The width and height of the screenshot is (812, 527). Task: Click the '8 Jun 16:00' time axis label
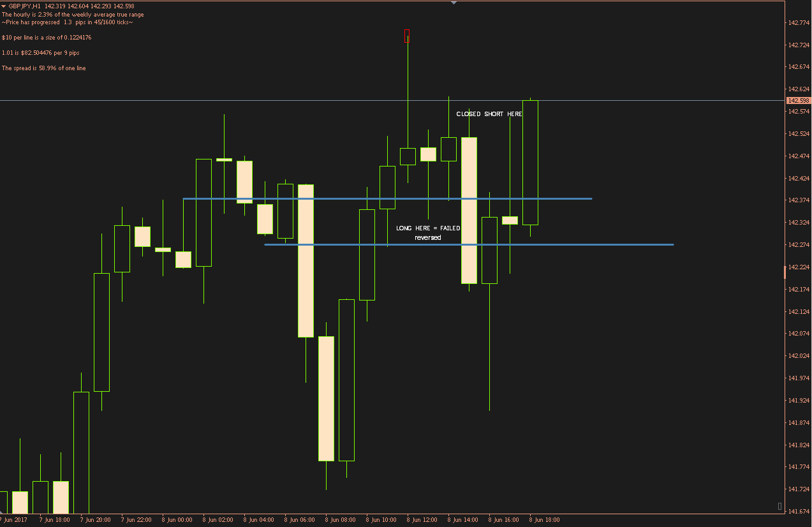coord(504,520)
